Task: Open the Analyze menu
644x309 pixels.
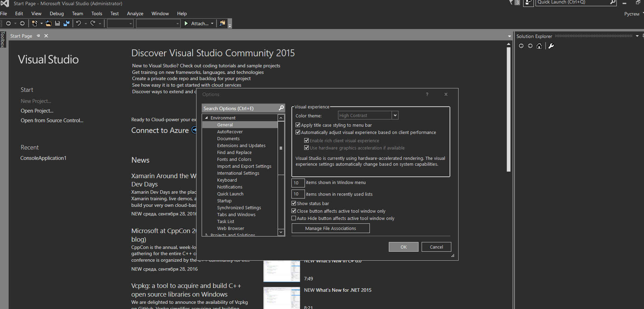Action: pyautogui.click(x=135, y=13)
